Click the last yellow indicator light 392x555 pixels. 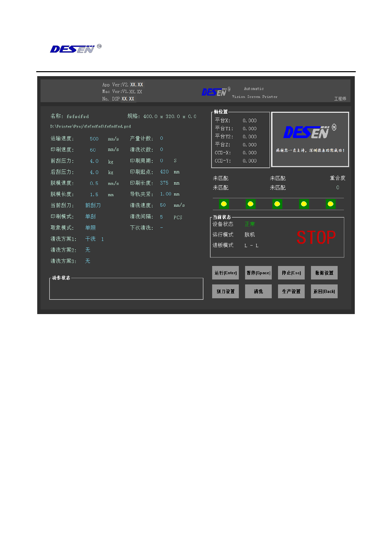click(330, 204)
